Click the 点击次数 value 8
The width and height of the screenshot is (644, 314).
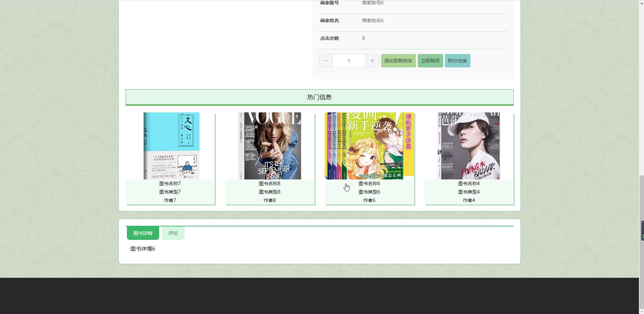click(363, 38)
